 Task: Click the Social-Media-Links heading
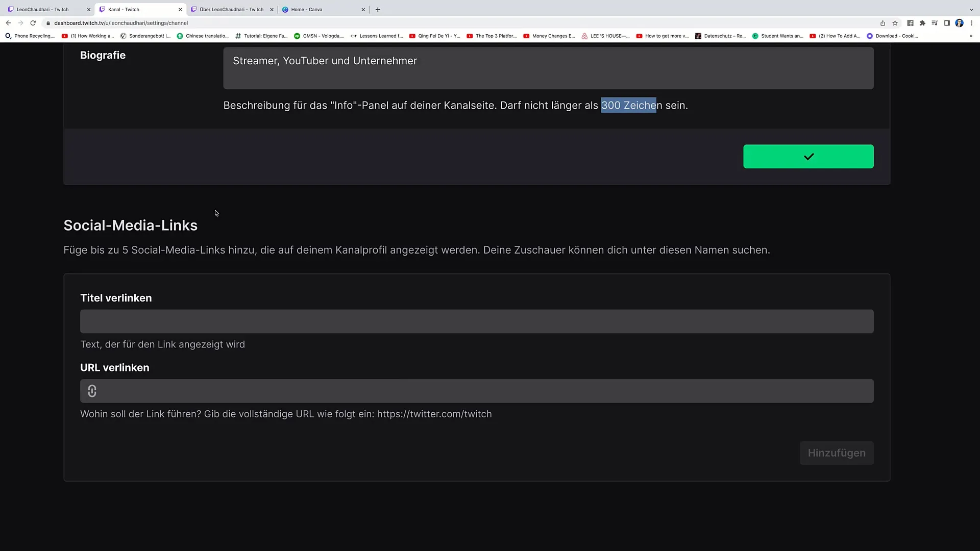tap(131, 226)
